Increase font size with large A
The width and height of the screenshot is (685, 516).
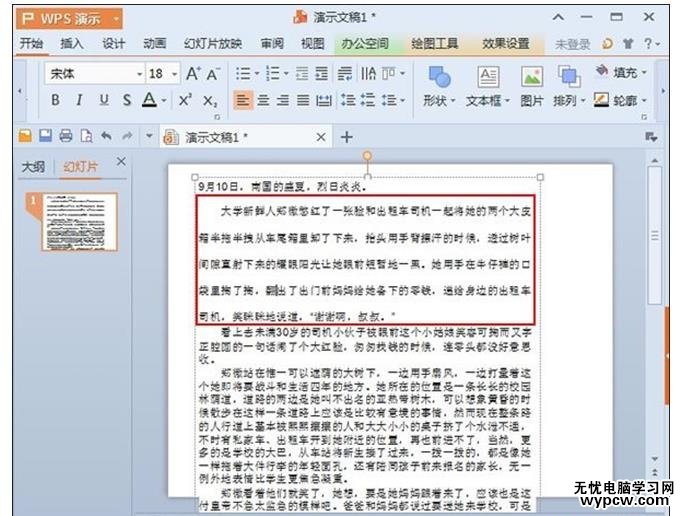(x=193, y=74)
